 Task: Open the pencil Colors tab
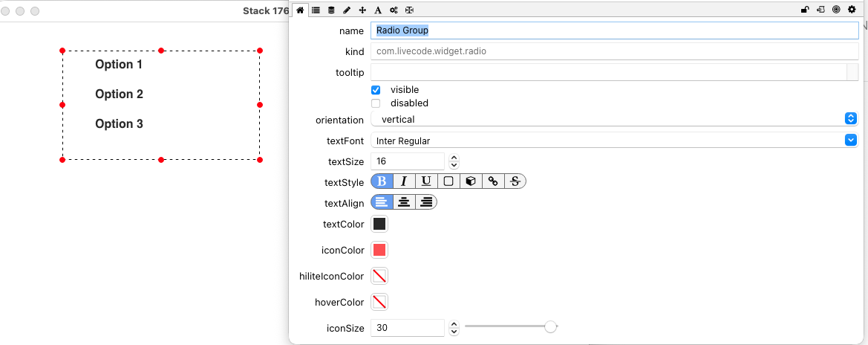pyautogui.click(x=347, y=10)
